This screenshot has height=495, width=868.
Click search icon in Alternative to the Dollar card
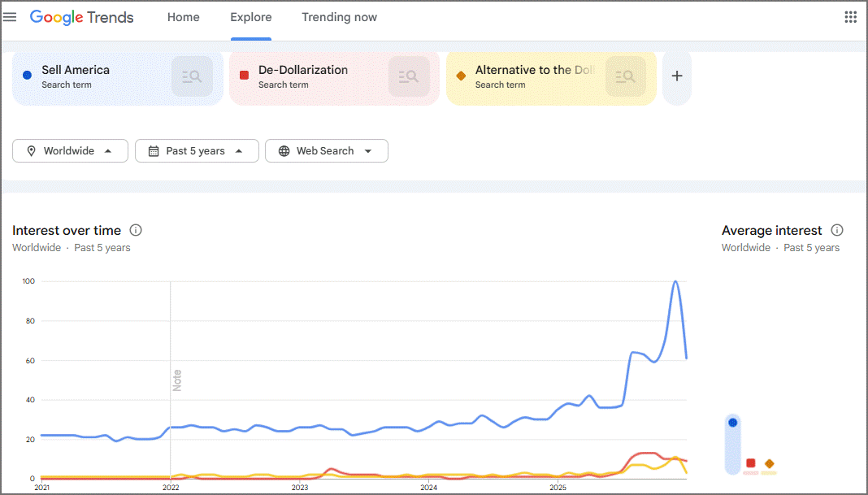click(x=626, y=76)
